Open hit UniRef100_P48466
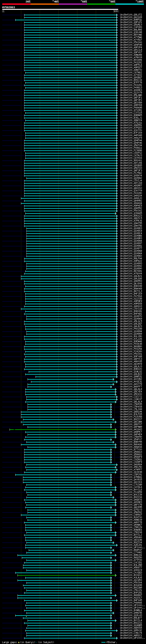The height and width of the screenshot is (644, 146). pos(131,603)
